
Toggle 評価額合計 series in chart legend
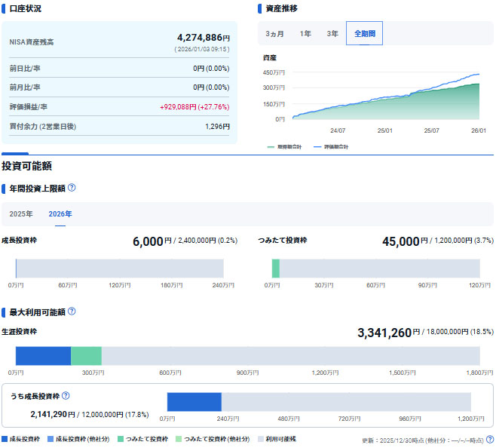(x=328, y=147)
